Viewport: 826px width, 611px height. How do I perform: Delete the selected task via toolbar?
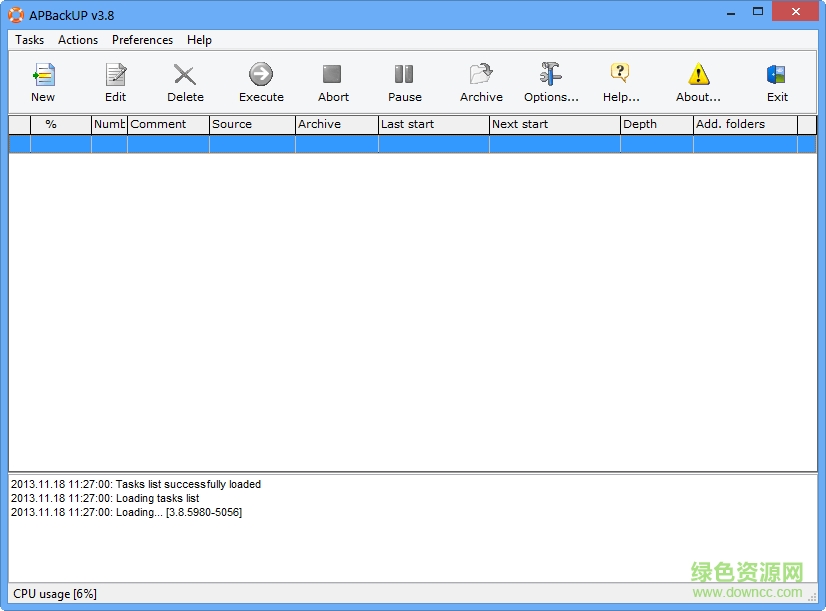click(185, 83)
